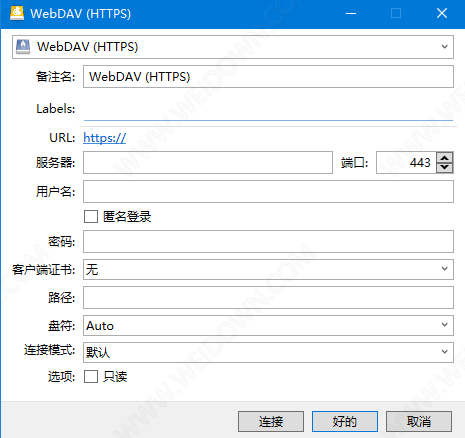Click the 路径 path input field
Screen dimensions: 465x438
[268, 297]
